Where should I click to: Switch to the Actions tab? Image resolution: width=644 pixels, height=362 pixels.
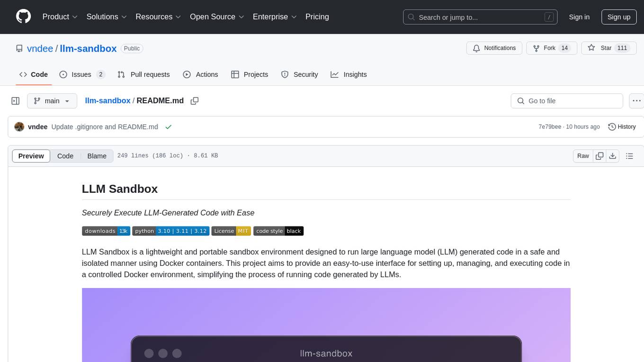[200, 74]
